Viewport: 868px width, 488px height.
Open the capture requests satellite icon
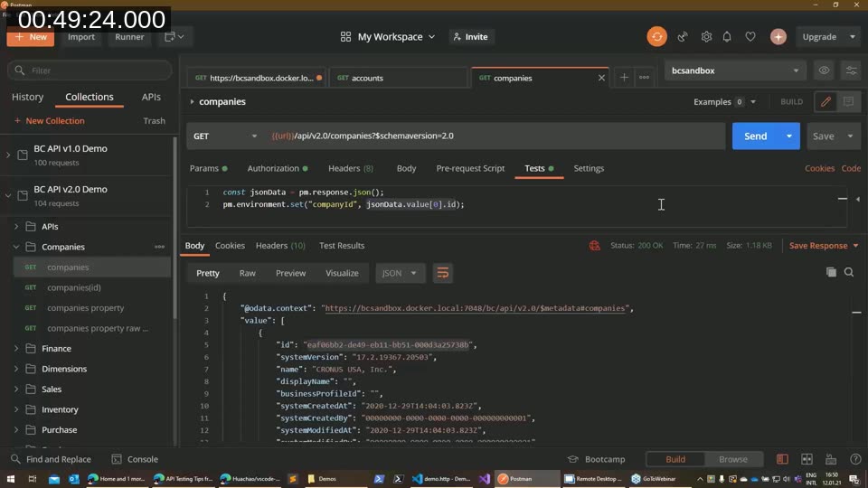[682, 36]
